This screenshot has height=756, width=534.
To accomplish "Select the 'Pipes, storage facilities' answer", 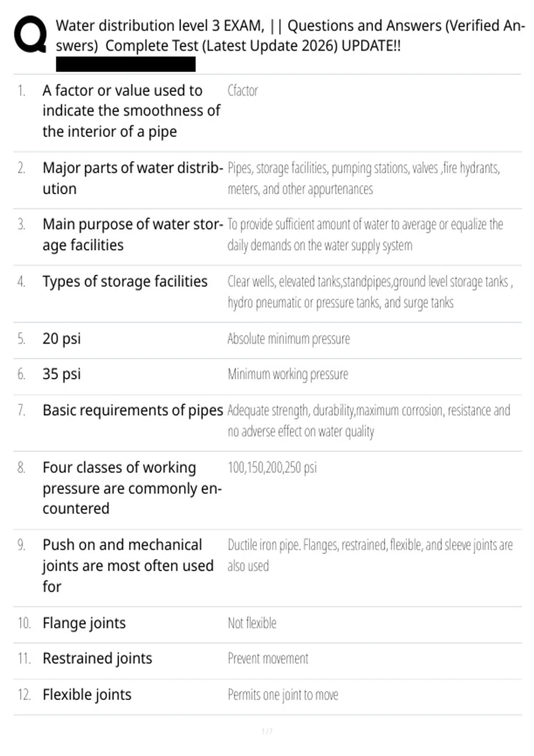I will [x=364, y=178].
